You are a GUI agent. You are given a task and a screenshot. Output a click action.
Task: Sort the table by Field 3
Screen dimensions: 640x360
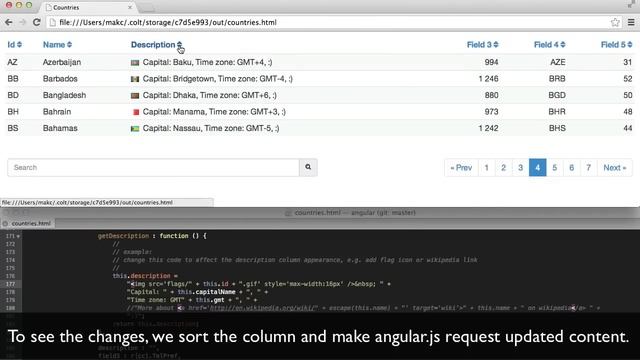(482, 44)
